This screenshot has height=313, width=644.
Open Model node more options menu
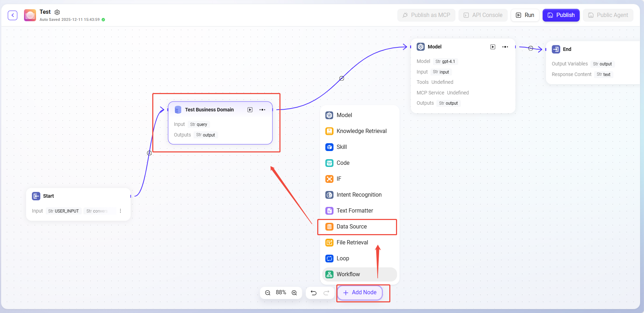pyautogui.click(x=505, y=47)
